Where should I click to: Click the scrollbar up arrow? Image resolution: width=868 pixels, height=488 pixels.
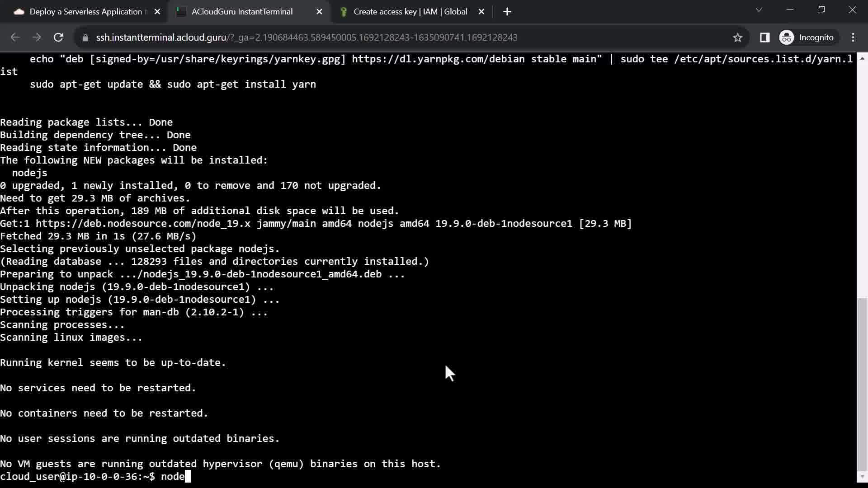pos(862,58)
